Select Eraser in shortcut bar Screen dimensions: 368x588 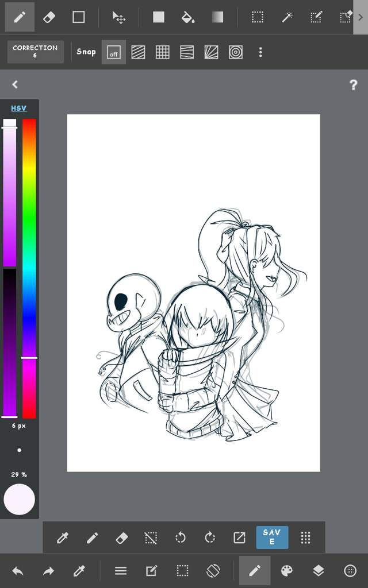pos(121,537)
